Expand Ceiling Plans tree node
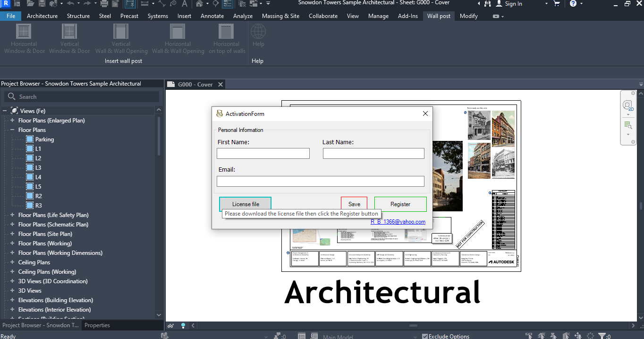644x339 pixels. 12,262
